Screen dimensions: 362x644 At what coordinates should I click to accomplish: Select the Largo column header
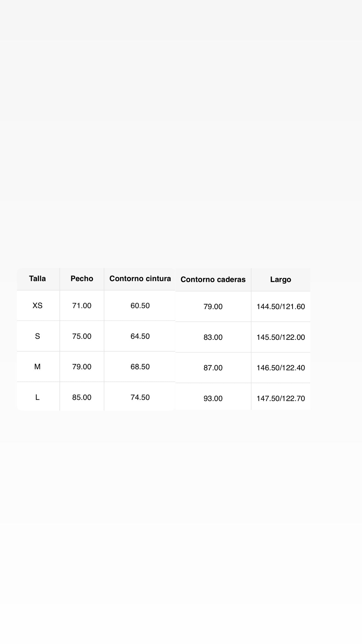pyautogui.click(x=281, y=279)
